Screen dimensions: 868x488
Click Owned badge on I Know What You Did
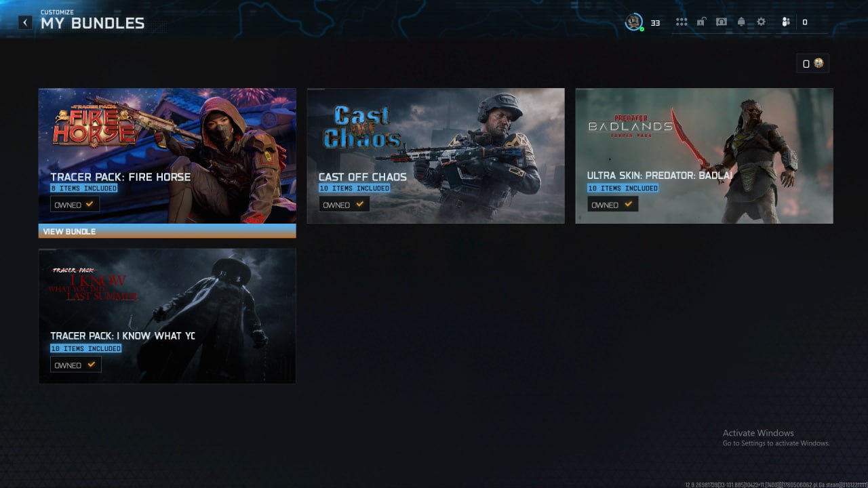coord(75,365)
